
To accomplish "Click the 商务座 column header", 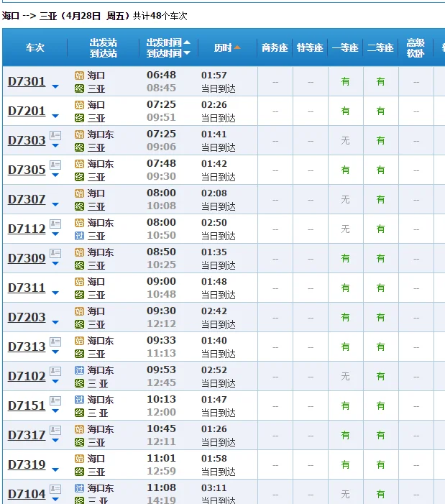I will [275, 48].
